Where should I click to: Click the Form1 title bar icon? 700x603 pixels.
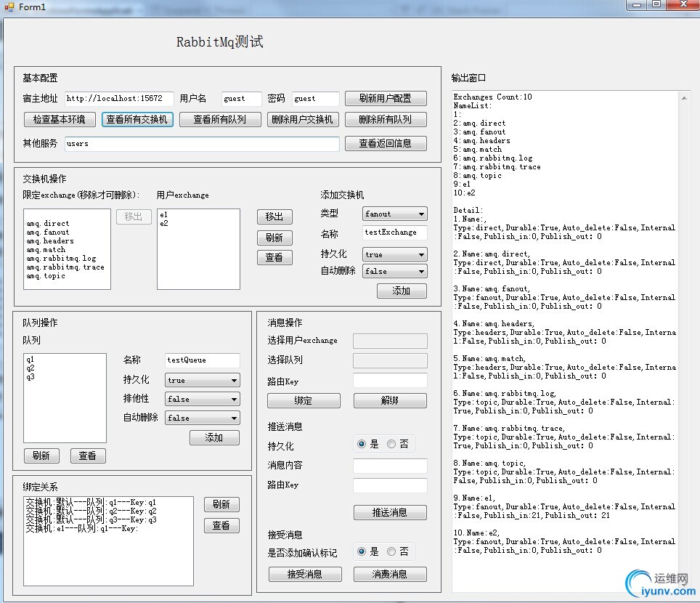click(x=9, y=7)
